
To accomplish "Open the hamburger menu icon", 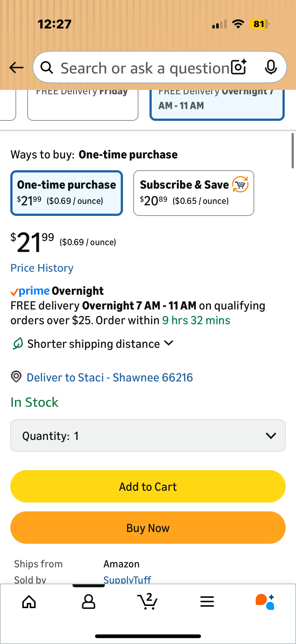I will point(207,602).
